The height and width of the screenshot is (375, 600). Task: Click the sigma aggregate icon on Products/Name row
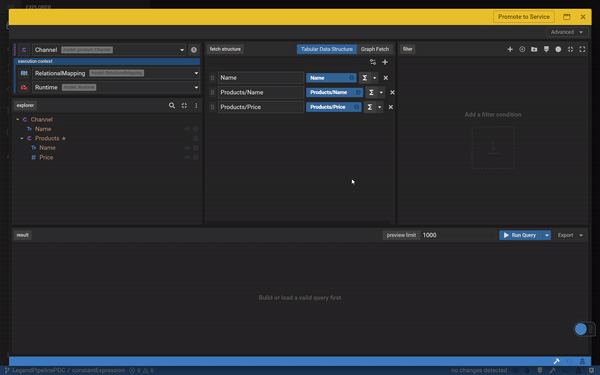pyautogui.click(x=371, y=92)
